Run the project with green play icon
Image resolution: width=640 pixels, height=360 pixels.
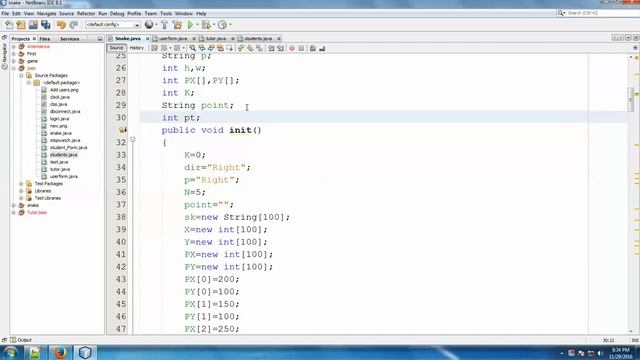pyautogui.click(x=190, y=25)
